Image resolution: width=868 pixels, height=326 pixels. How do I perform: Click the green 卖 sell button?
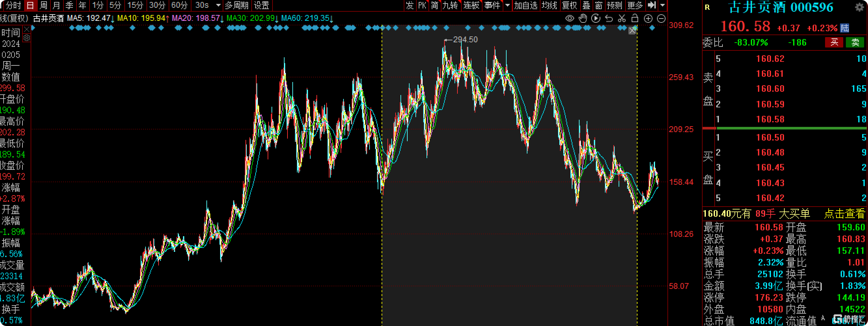click(x=855, y=42)
